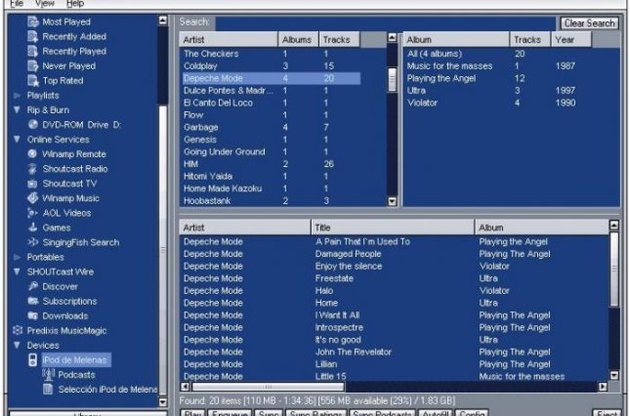Click the track list vertical scrollbar thumb
This screenshot has width=630, height=416.
pos(614,270)
